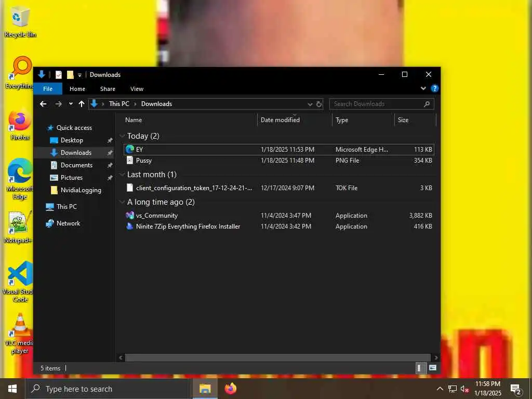Open the Windows Start menu

pyautogui.click(x=12, y=389)
